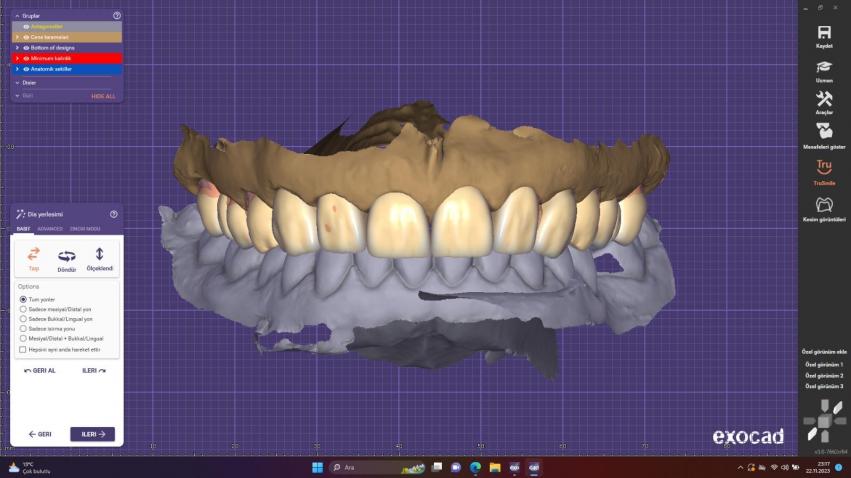
Task: Click the Kaydet save icon
Action: [824, 33]
